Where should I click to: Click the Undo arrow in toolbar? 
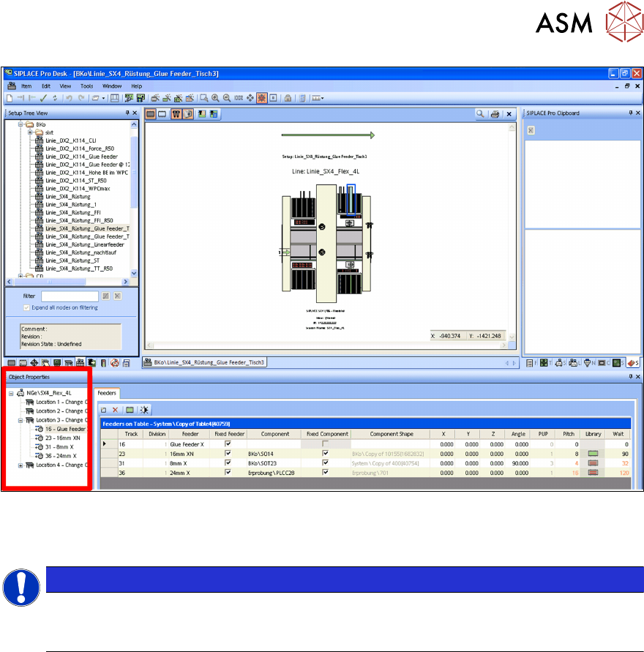point(69,98)
